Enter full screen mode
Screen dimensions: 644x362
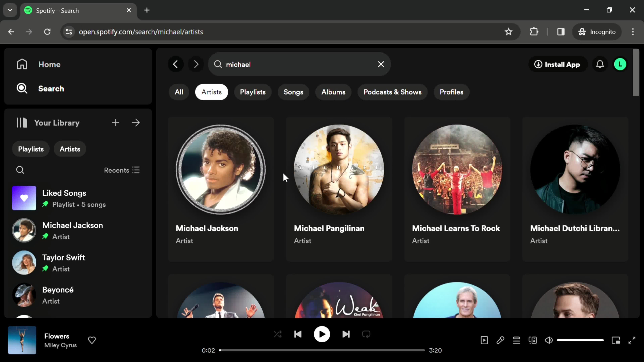632,340
